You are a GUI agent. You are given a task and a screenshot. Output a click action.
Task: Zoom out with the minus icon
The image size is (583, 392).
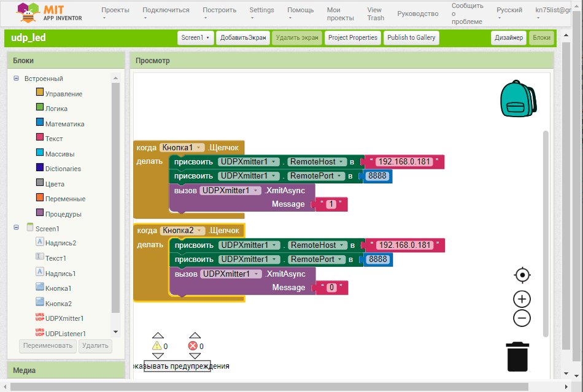[522, 318]
